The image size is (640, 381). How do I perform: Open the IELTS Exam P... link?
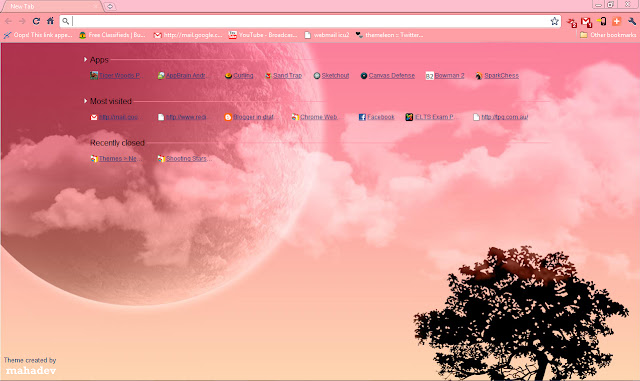pyautogui.click(x=435, y=117)
